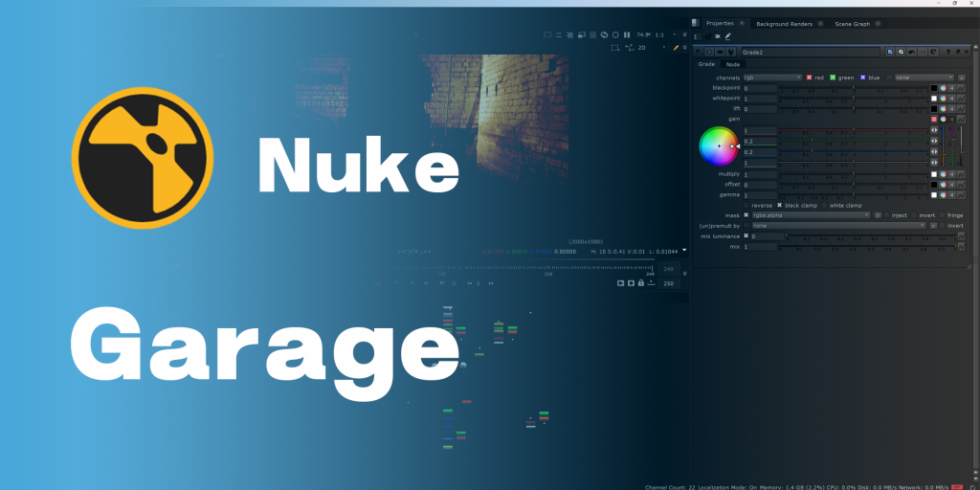The width and height of the screenshot is (980, 490).
Task: Collapse Grade2 panel with the disclosure triangle
Action: tap(699, 52)
